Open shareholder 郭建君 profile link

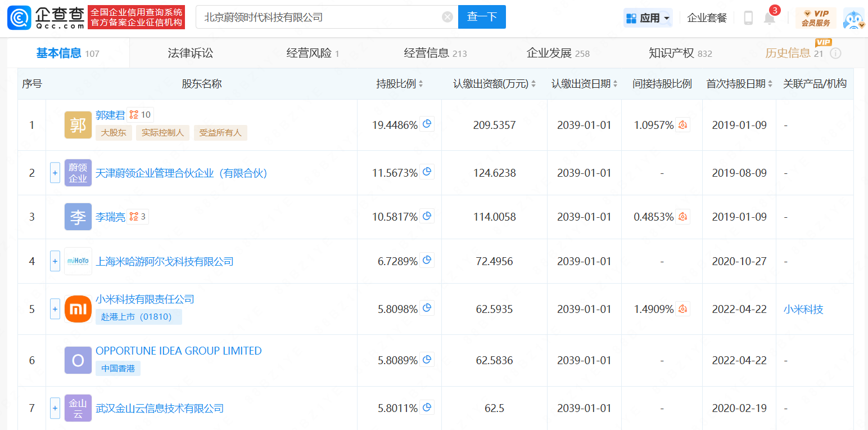(x=110, y=115)
